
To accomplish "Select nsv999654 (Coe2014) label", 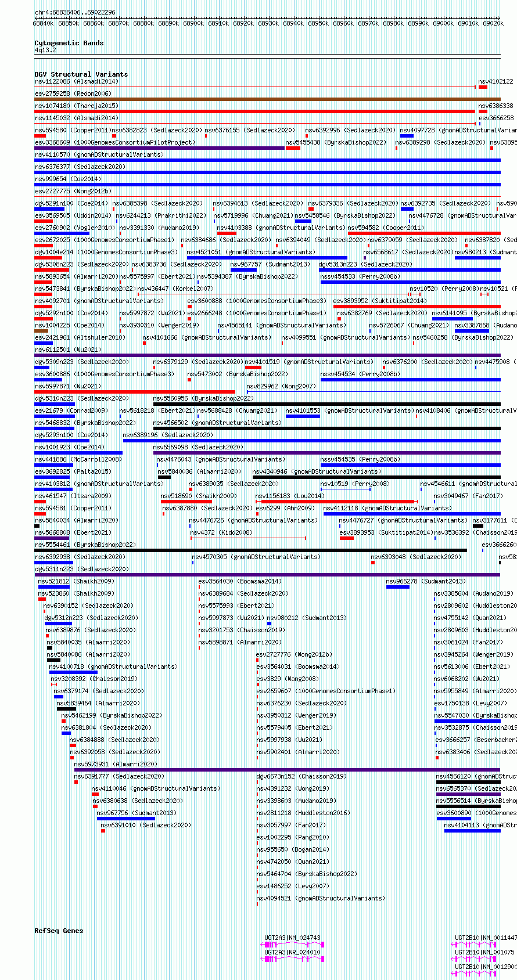I will [x=67, y=179].
